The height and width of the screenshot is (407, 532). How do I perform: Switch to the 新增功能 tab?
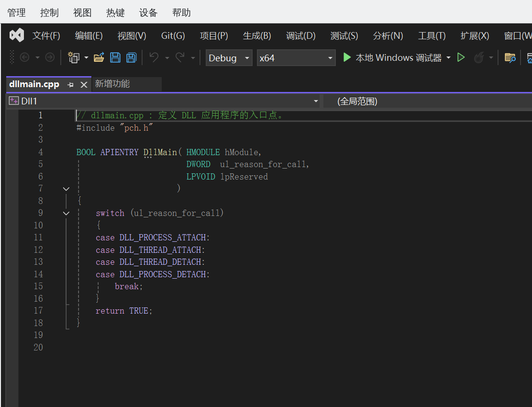pos(112,84)
